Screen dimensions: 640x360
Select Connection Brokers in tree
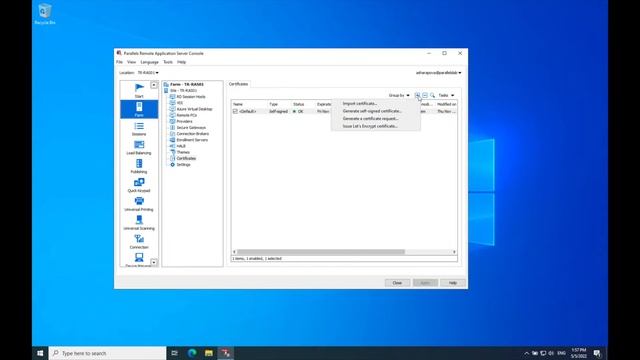coord(193,133)
